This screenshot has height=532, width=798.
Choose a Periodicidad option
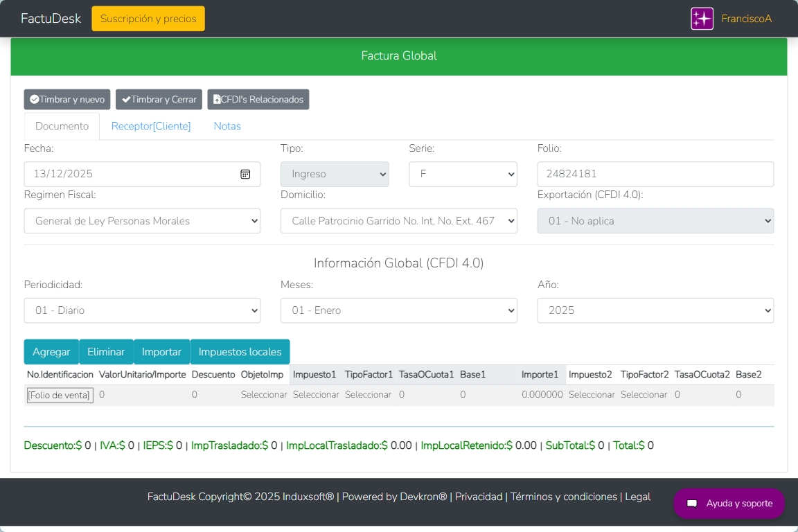coord(142,310)
